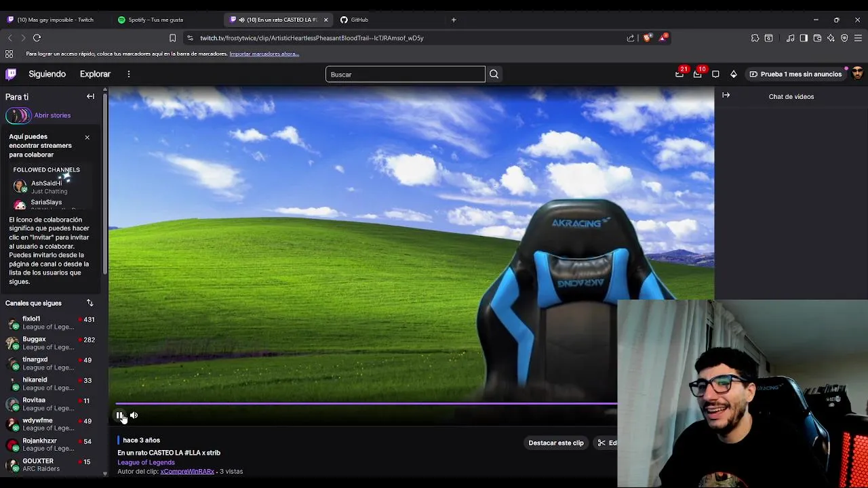The height and width of the screenshot is (488, 868).
Task: Seek in the clip progress bar
Action: [x=366, y=404]
